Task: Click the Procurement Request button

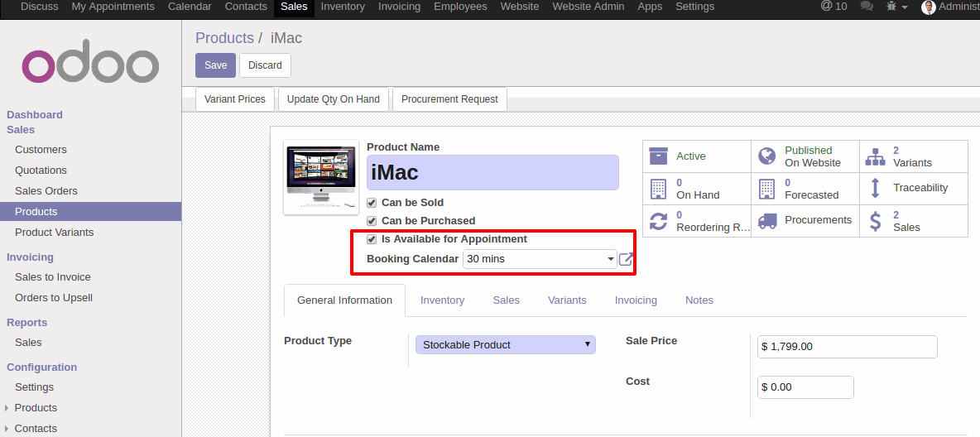Action: tap(449, 98)
